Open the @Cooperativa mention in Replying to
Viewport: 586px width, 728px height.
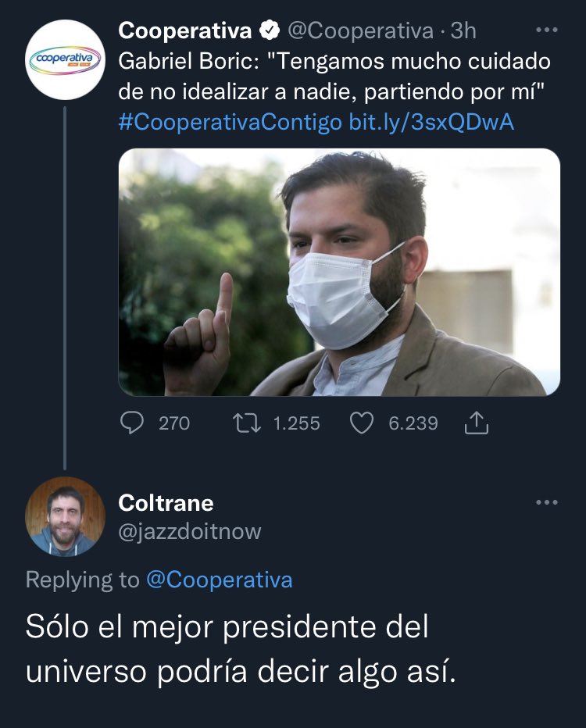point(220,580)
